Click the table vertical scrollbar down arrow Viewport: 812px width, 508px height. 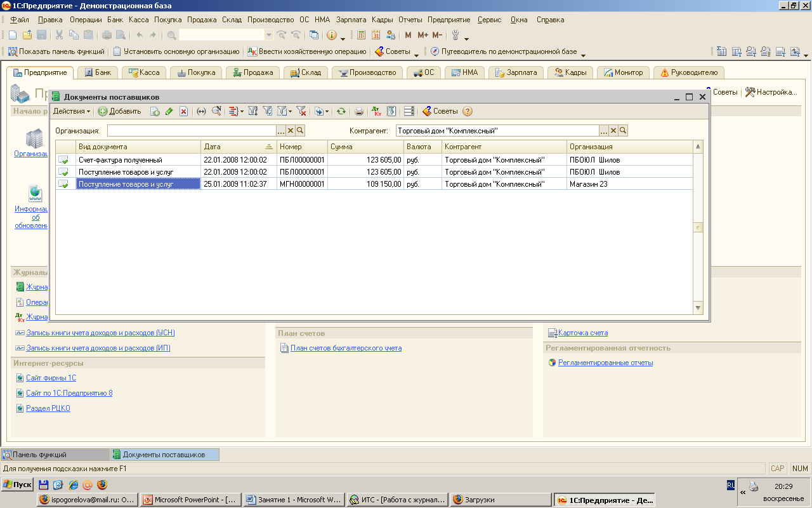[x=698, y=308]
